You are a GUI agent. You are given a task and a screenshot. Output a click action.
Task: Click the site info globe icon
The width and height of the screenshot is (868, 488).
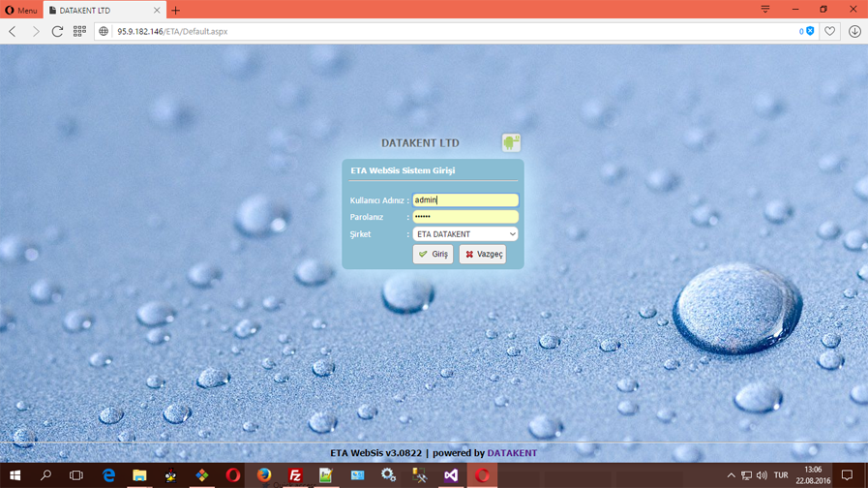104,32
